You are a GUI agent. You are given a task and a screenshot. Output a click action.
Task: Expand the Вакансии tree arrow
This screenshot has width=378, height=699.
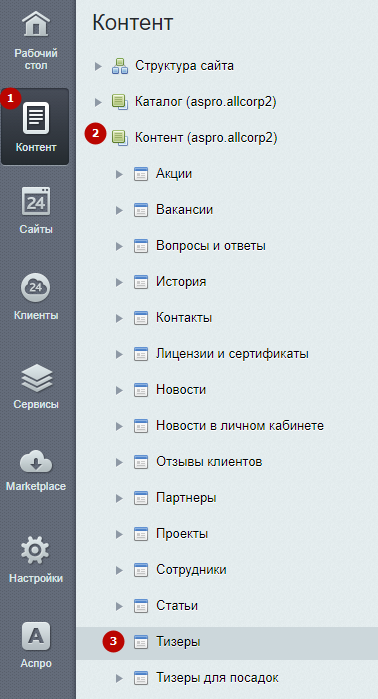coord(119,210)
